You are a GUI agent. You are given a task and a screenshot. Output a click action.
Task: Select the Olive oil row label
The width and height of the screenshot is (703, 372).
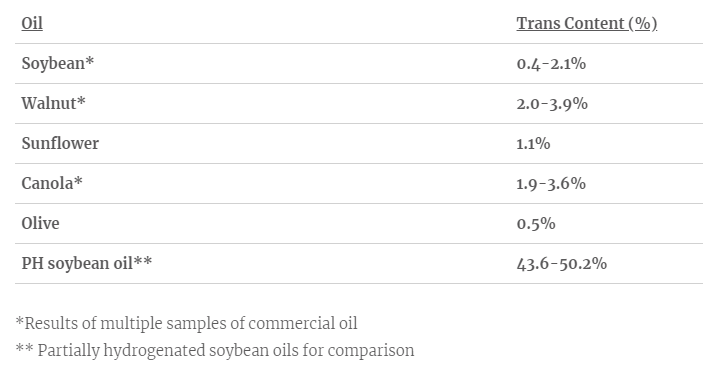40,223
